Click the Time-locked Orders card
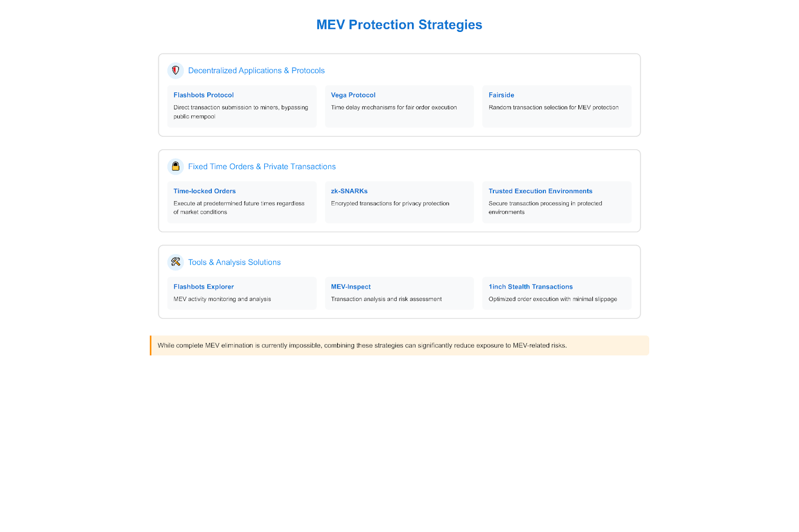Viewport: 799px width, 532px height. coord(242,202)
